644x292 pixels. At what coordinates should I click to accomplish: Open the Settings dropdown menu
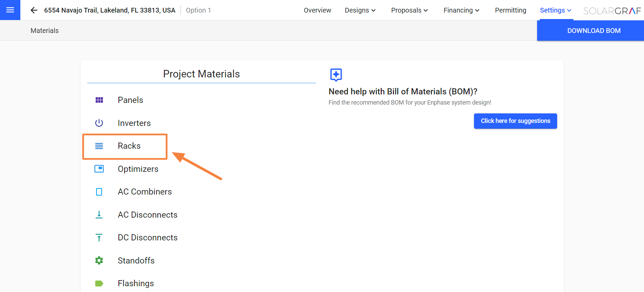[555, 10]
